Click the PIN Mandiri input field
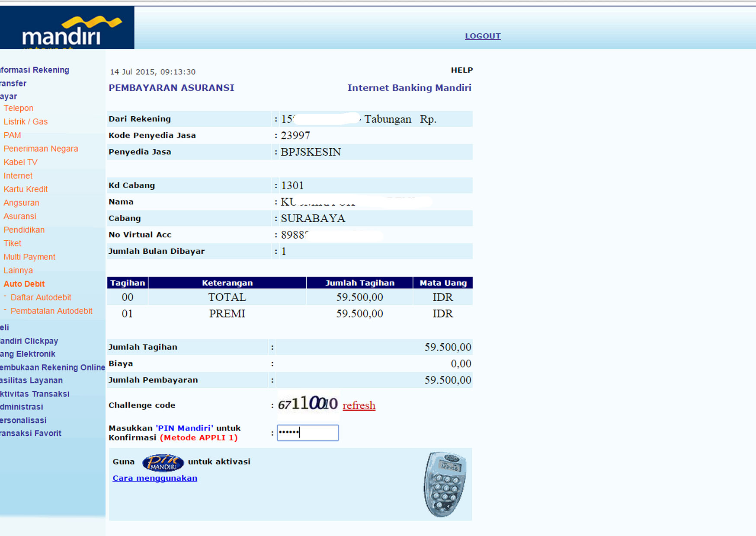 coord(308,433)
